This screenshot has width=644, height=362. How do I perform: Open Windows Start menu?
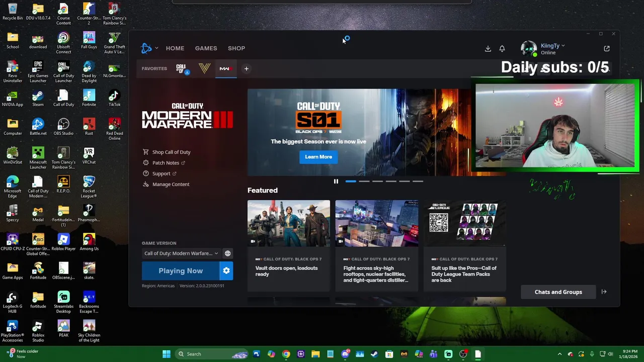click(167, 354)
